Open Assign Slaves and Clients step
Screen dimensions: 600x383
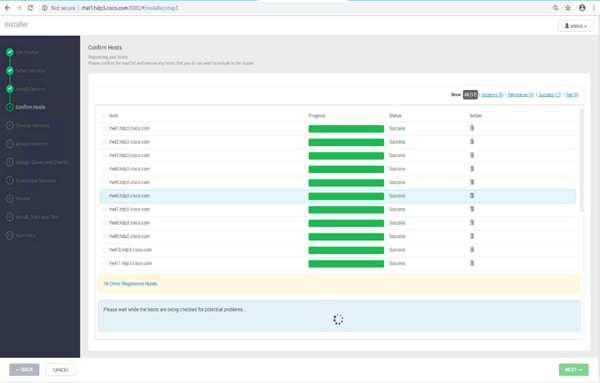pyautogui.click(x=42, y=162)
